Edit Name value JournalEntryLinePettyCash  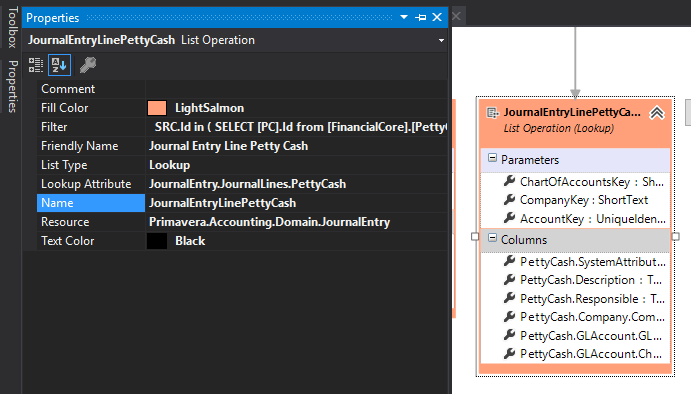click(296, 203)
